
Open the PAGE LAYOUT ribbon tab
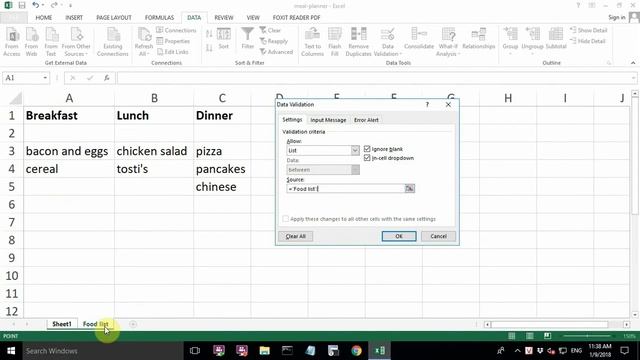click(x=114, y=18)
